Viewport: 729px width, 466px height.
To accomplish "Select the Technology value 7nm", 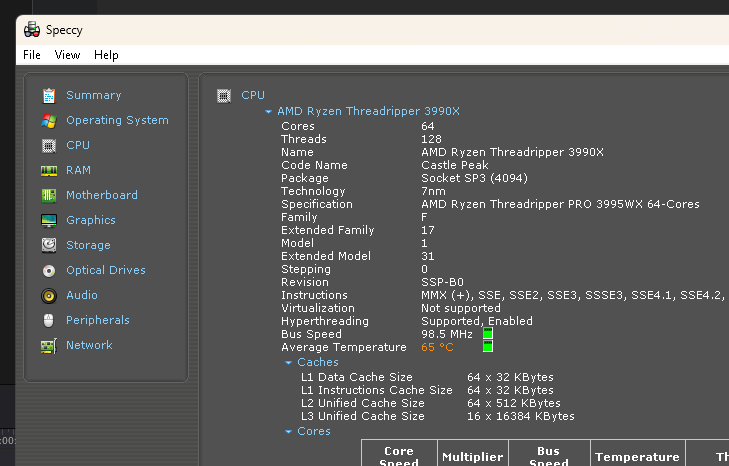I will coord(433,191).
